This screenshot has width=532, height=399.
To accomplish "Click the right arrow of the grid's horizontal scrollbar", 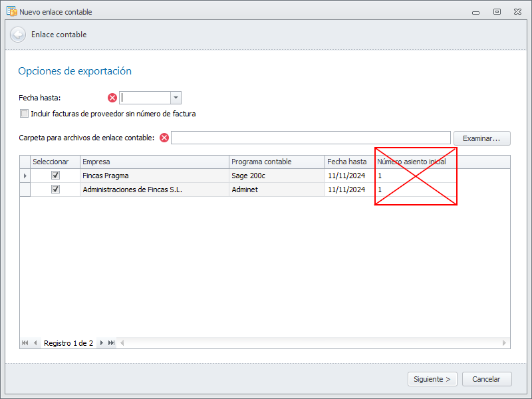I will pyautogui.click(x=504, y=343).
